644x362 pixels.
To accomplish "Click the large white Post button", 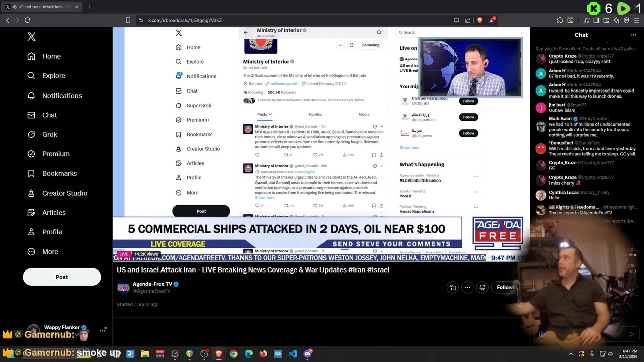I will (x=62, y=277).
